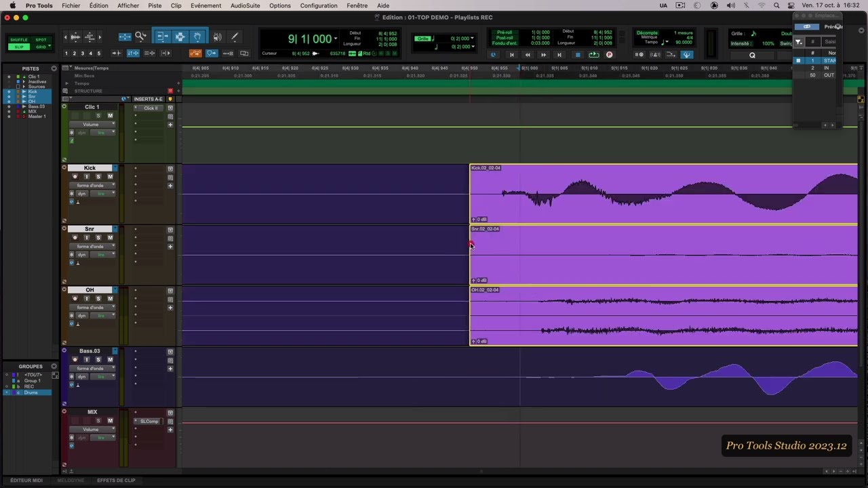Solo the MIX track
This screenshot has height=488, width=868.
pyautogui.click(x=98, y=421)
